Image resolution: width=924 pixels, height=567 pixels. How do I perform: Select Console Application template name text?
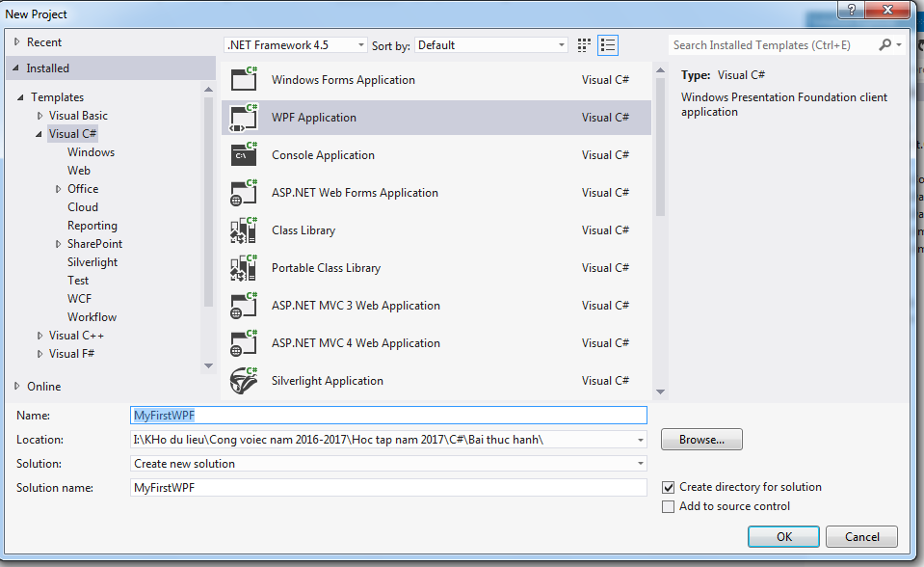point(323,155)
